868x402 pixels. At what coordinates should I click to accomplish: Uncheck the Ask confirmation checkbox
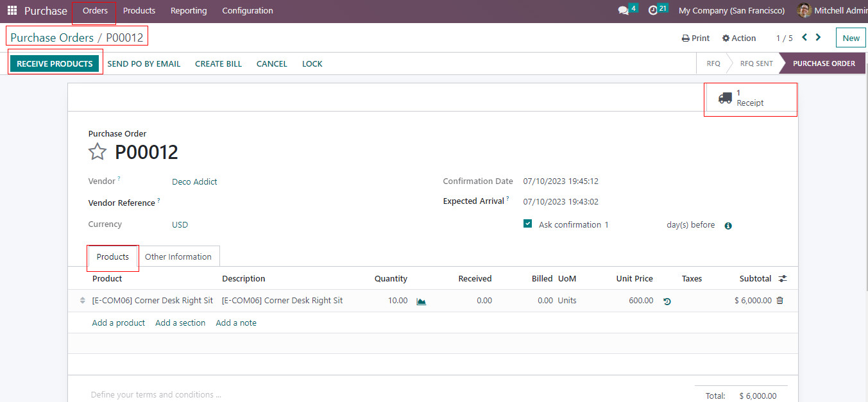[527, 224]
